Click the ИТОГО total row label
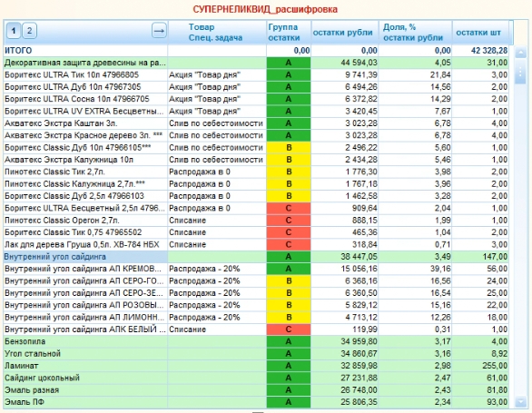The height and width of the screenshot is (413, 532). (18, 51)
